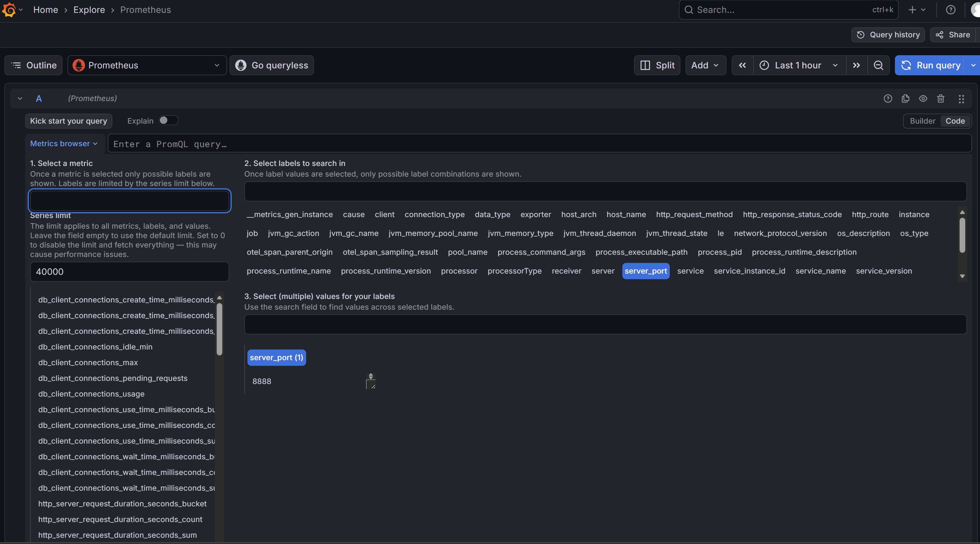
Task: Click the Grafana logo icon
Action: pos(9,10)
